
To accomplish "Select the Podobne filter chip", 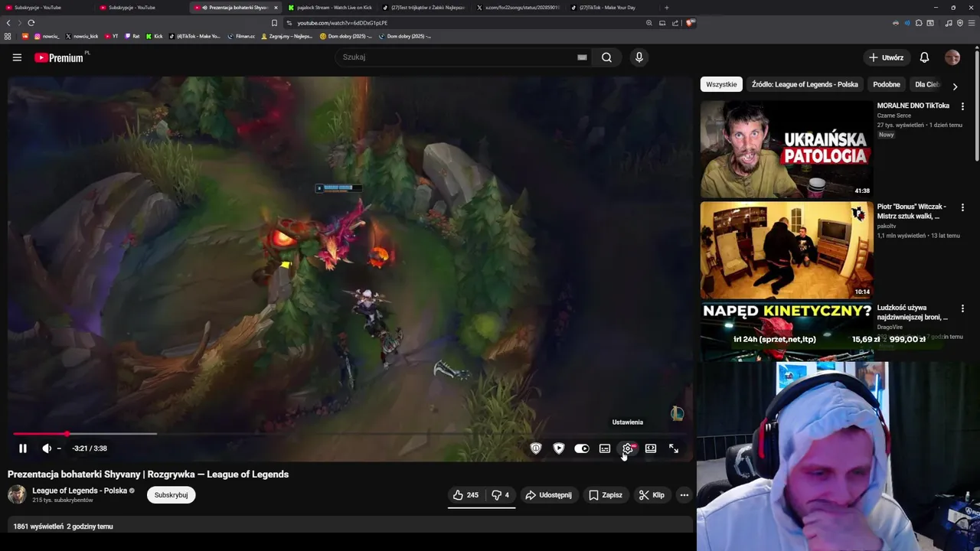I will pyautogui.click(x=887, y=84).
